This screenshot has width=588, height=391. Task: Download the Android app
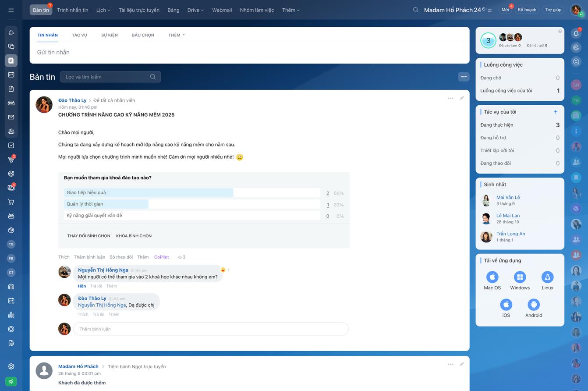(x=533, y=305)
